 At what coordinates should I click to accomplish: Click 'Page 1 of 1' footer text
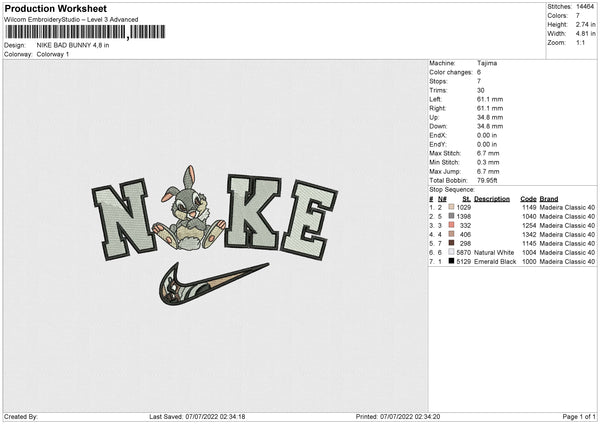coord(579,416)
